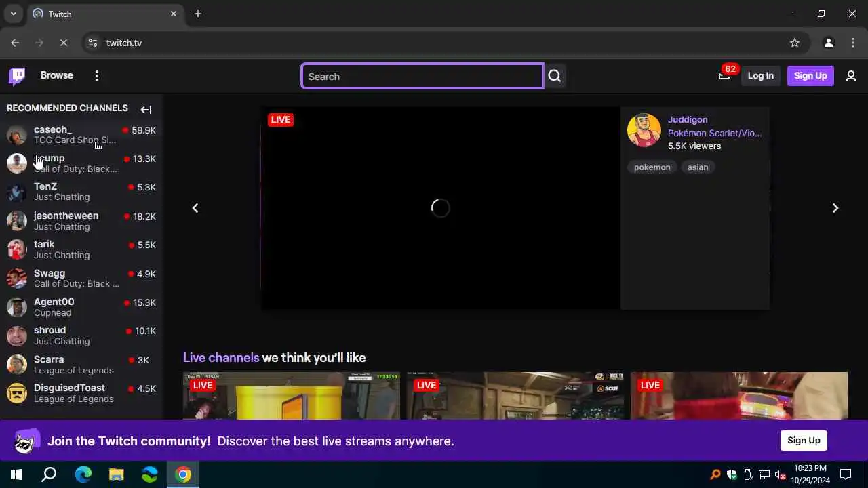Open second live channel thumbnail with SCUF
Viewport: 868px width, 488px height.
[x=515, y=396]
